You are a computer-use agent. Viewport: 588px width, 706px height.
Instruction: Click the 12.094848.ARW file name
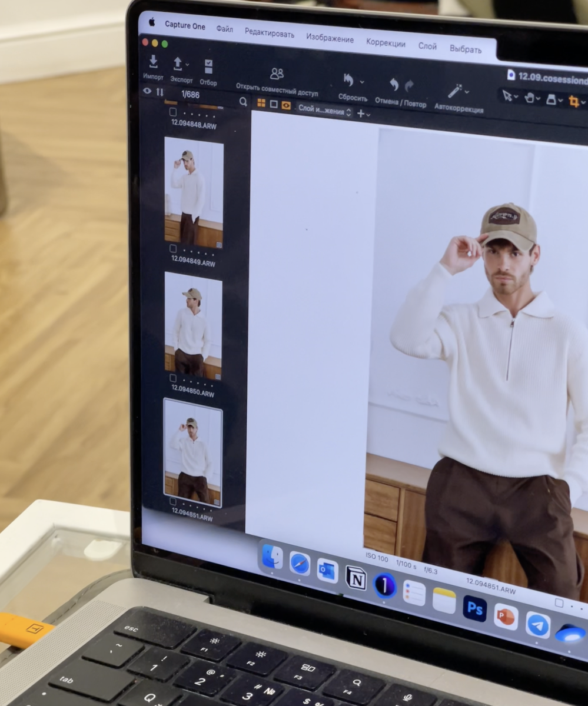click(194, 124)
